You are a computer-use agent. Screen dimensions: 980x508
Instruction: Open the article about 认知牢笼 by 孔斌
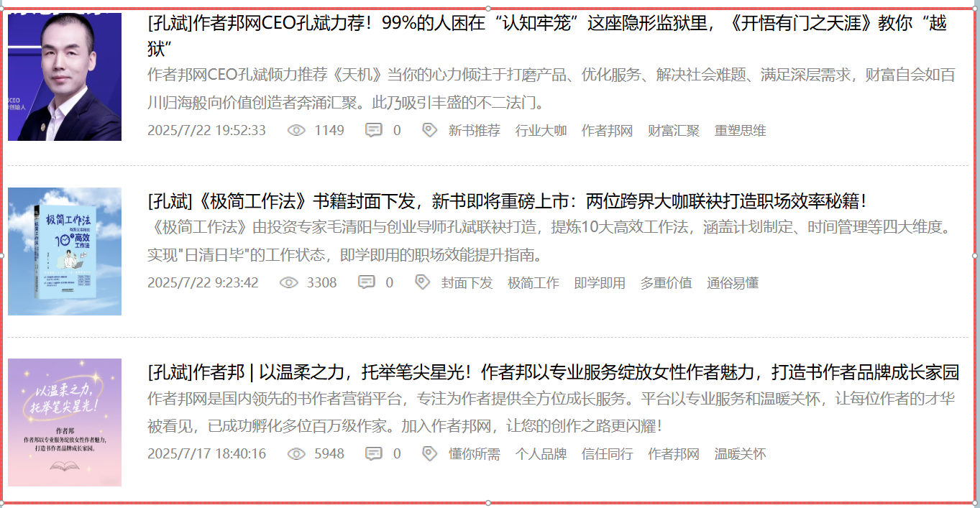(x=548, y=36)
